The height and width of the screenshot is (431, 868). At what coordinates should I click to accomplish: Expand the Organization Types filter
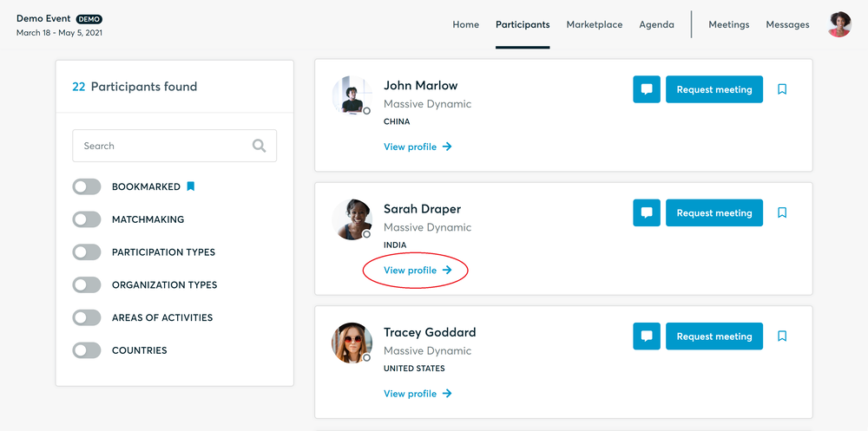(x=87, y=284)
